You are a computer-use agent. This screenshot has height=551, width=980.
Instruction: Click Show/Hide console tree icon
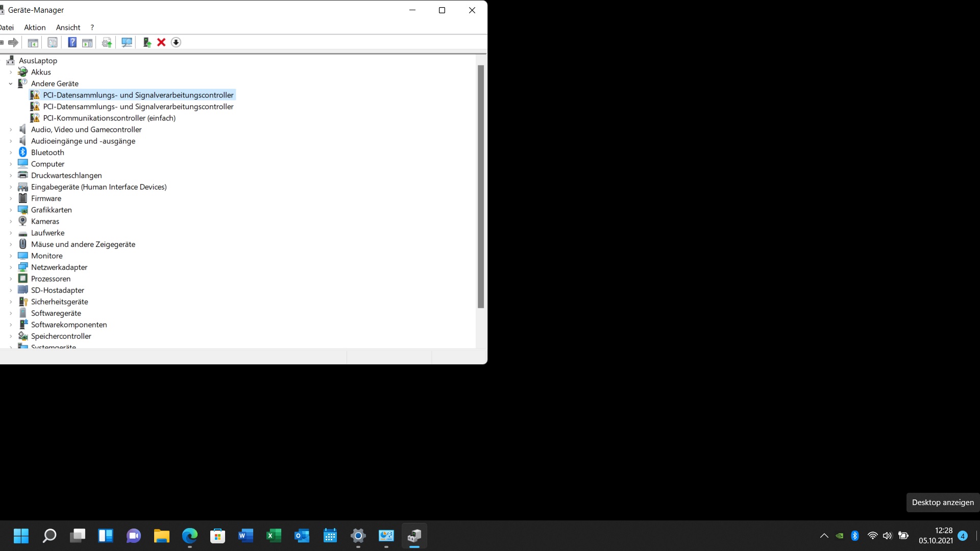click(x=33, y=42)
